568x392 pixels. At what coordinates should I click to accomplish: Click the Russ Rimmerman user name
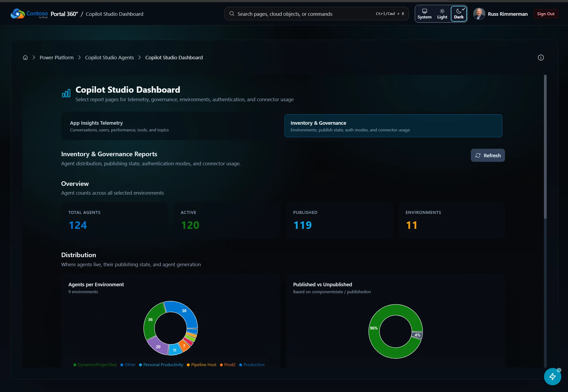[x=508, y=14]
